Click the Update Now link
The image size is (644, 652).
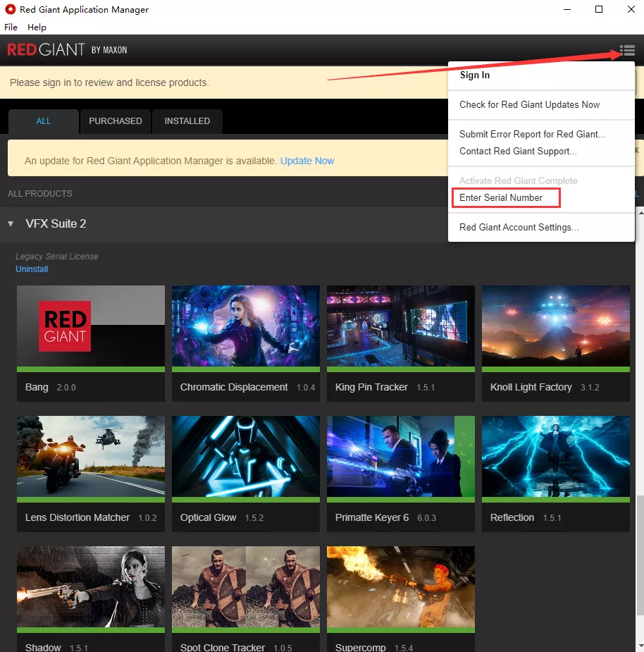306,161
